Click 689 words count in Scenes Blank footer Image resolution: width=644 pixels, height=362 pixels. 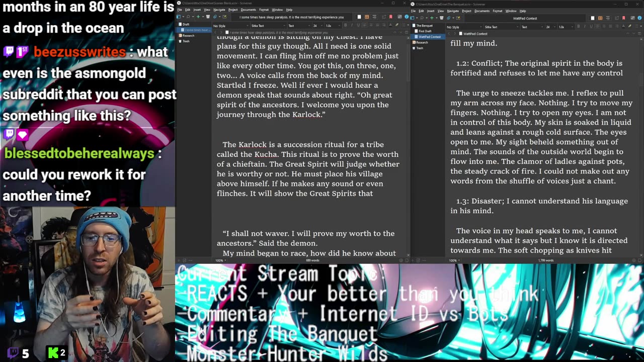312,260
